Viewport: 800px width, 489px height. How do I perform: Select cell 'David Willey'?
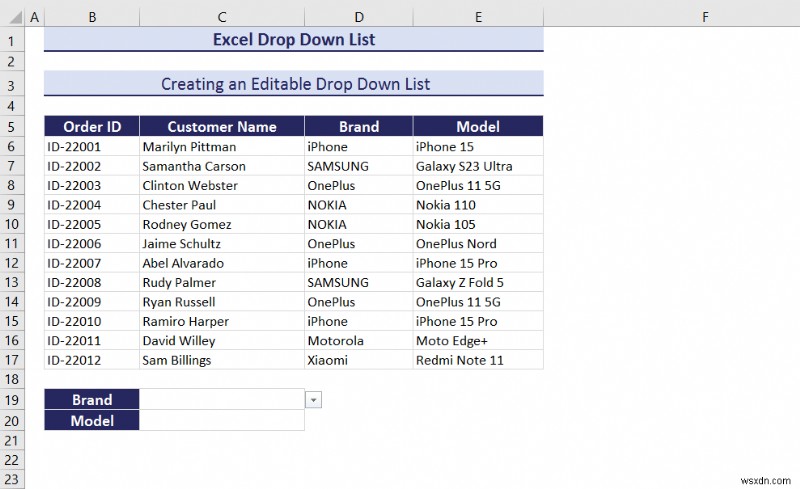[x=222, y=340]
